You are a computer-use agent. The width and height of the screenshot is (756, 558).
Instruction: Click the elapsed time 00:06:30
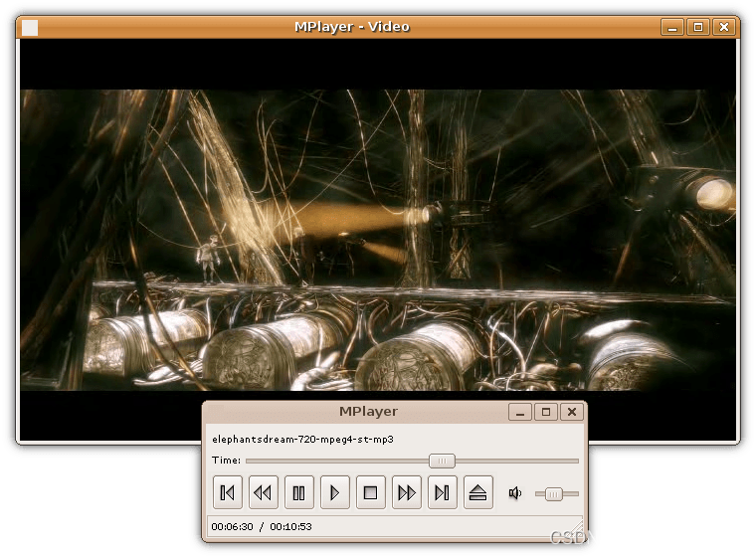click(232, 526)
